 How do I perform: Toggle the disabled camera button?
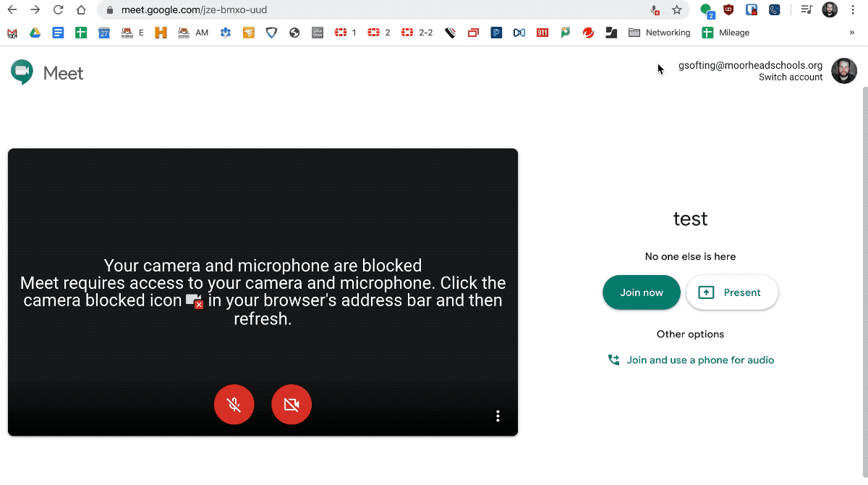coord(292,405)
